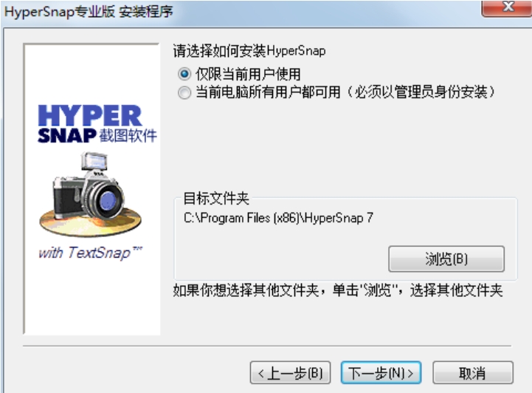Click the 目标文件夹 group label
This screenshot has width=532, height=393.
point(216,199)
